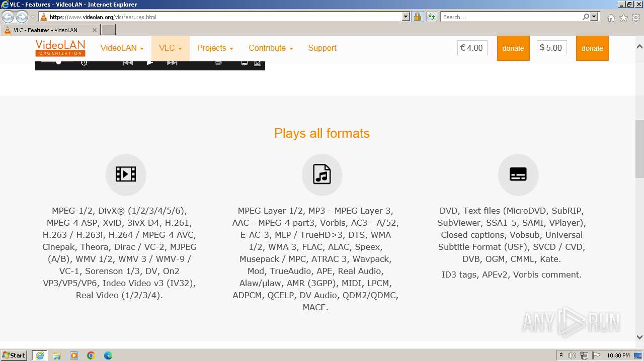Click the fullscreen icon in player image

tap(258, 63)
